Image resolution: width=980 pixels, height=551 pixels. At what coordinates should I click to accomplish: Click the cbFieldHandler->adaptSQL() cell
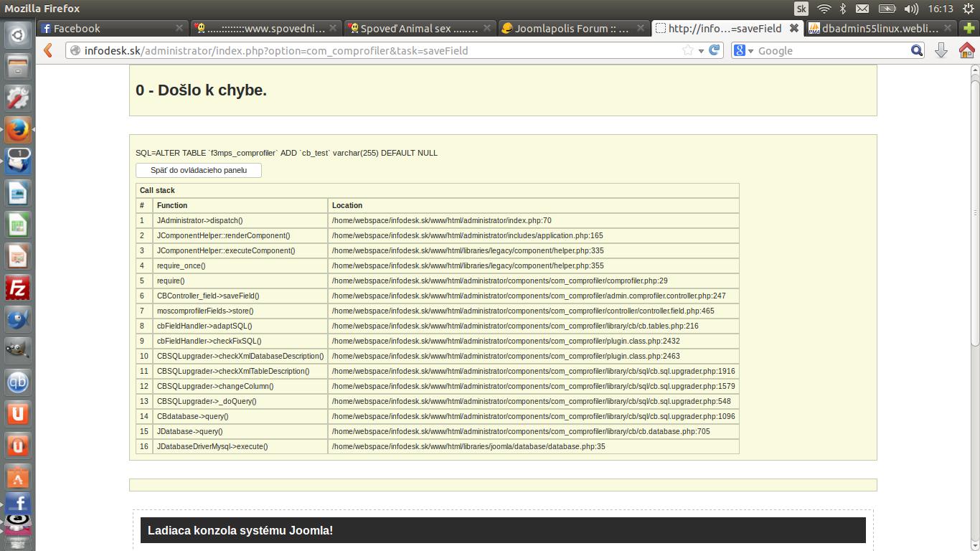(240, 326)
